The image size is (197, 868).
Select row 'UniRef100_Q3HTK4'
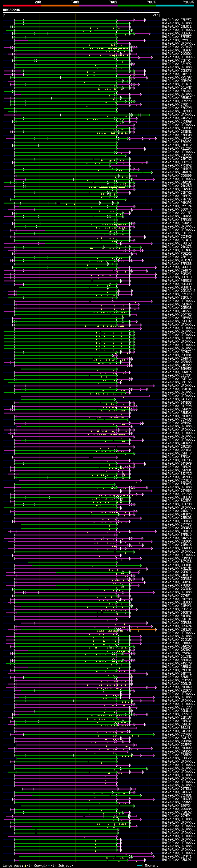click(177, 60)
